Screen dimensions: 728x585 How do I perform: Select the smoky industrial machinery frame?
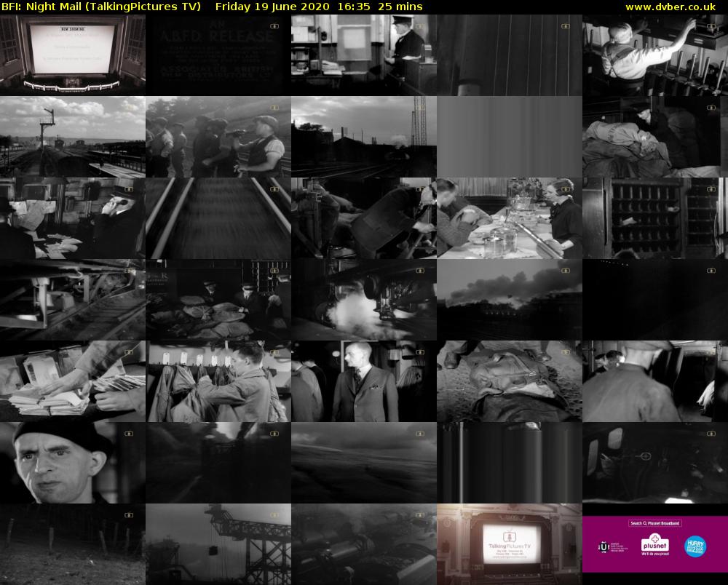pyautogui.click(x=363, y=544)
